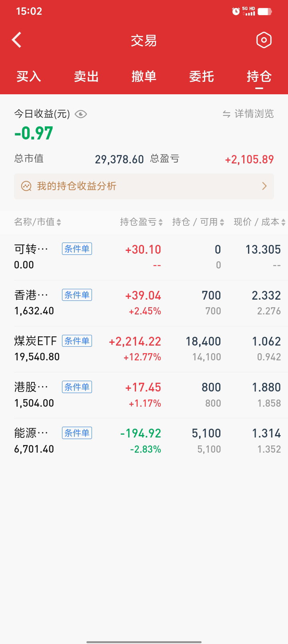Open 条件单 tag on 可转 row
This screenshot has width=288, height=644.
pyautogui.click(x=77, y=249)
